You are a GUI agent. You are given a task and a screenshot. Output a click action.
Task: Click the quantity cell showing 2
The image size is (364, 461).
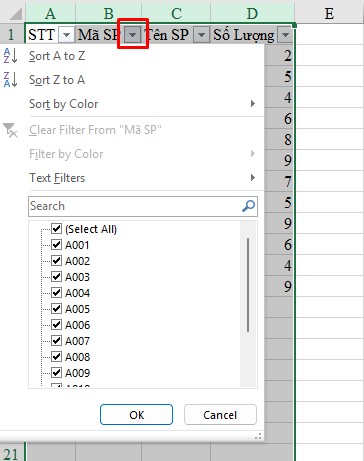279,55
